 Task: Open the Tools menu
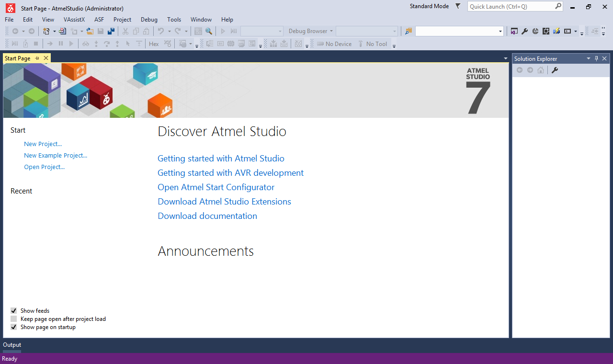[174, 20]
